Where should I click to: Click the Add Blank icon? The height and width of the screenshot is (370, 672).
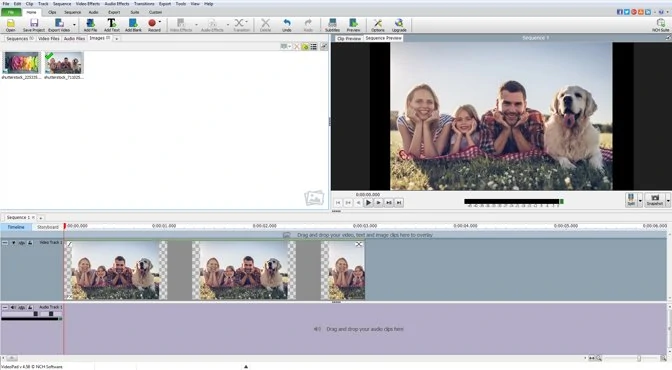(x=133, y=25)
